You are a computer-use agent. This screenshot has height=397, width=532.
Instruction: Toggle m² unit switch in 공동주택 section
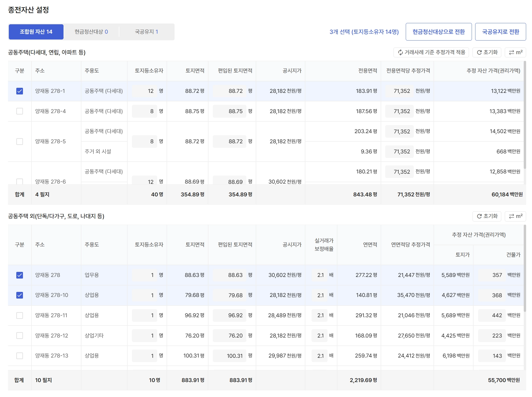pyautogui.click(x=515, y=52)
